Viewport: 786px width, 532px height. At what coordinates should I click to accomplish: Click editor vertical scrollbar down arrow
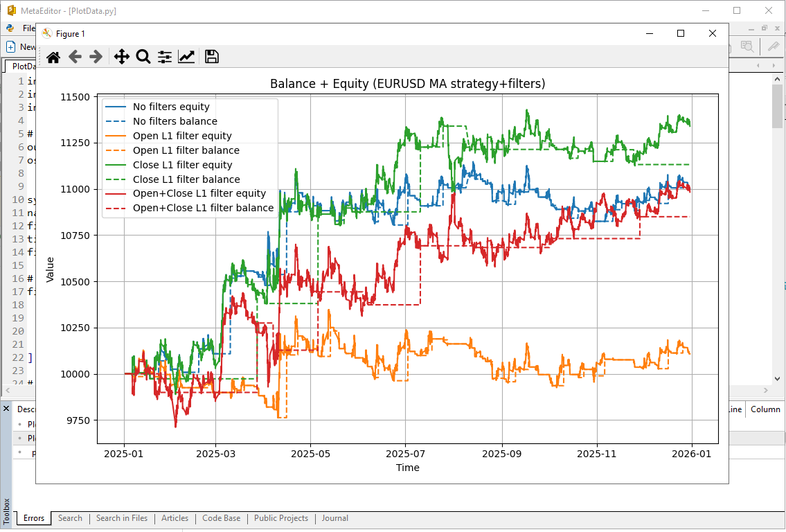[x=778, y=379]
